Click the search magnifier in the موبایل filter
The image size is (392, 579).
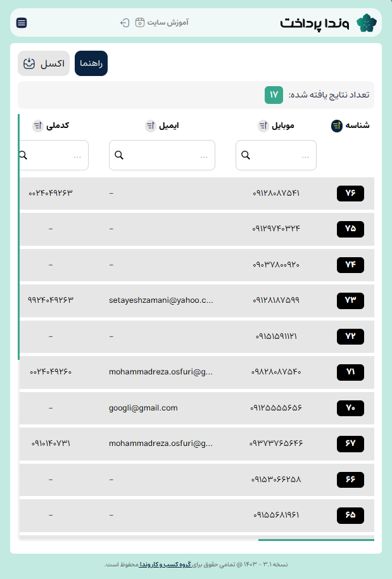(x=246, y=155)
